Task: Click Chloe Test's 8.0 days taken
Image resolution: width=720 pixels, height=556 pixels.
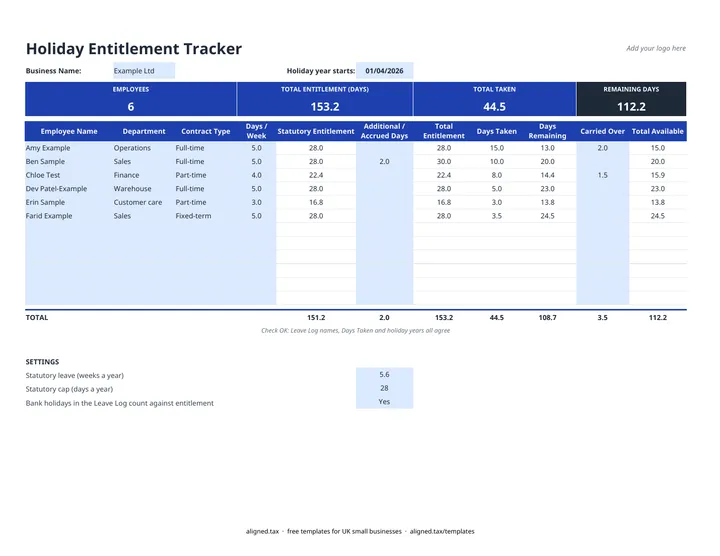Action: pyautogui.click(x=496, y=175)
